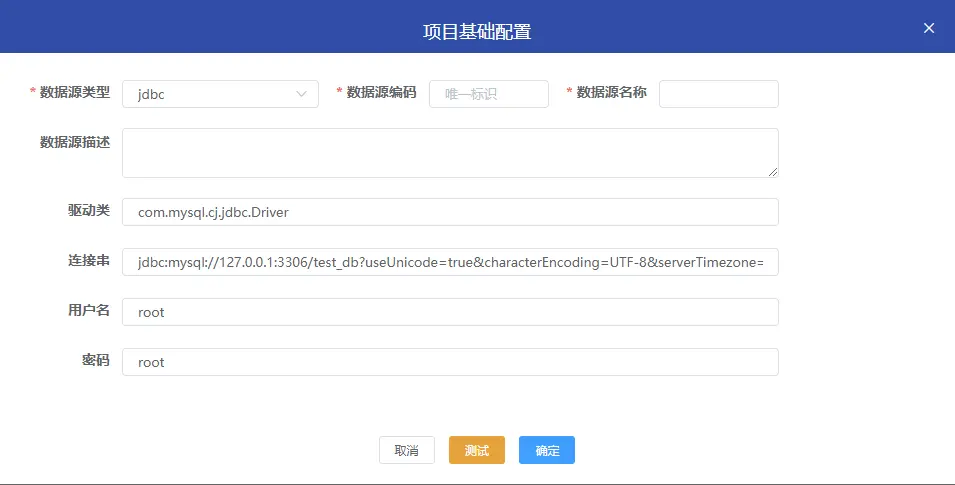Screen dimensions: 955x485
Task: Click the empty 数据源名称 input box
Action: tap(718, 94)
